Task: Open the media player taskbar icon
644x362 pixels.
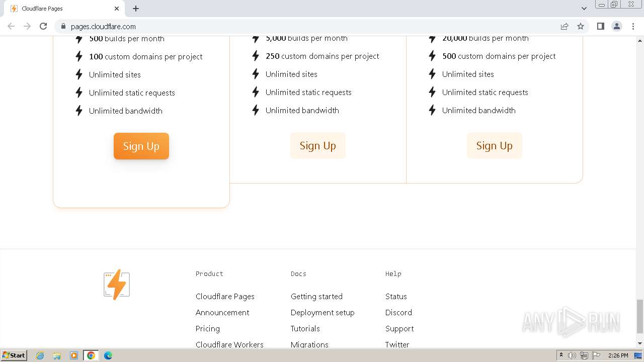Action: click(x=74, y=355)
